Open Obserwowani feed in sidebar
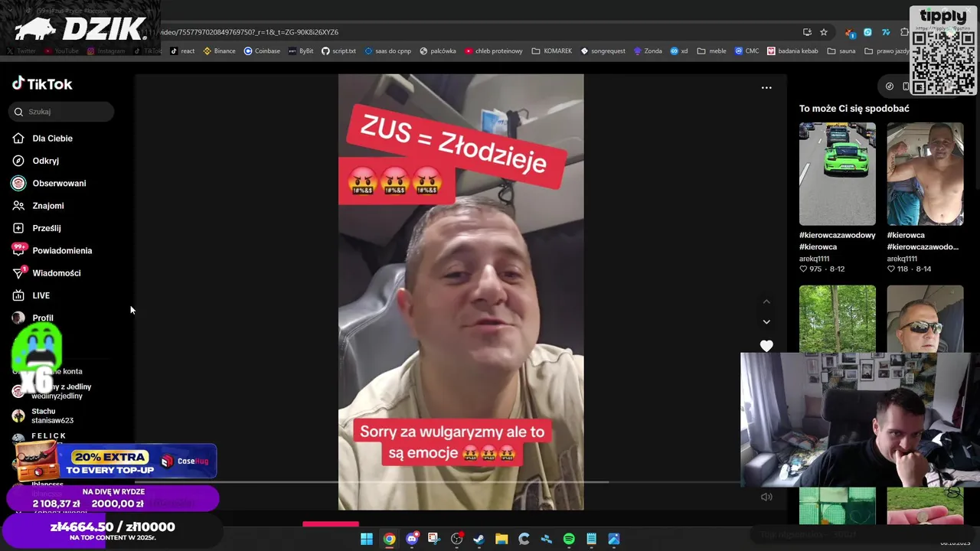980x551 pixels. [x=49, y=184]
